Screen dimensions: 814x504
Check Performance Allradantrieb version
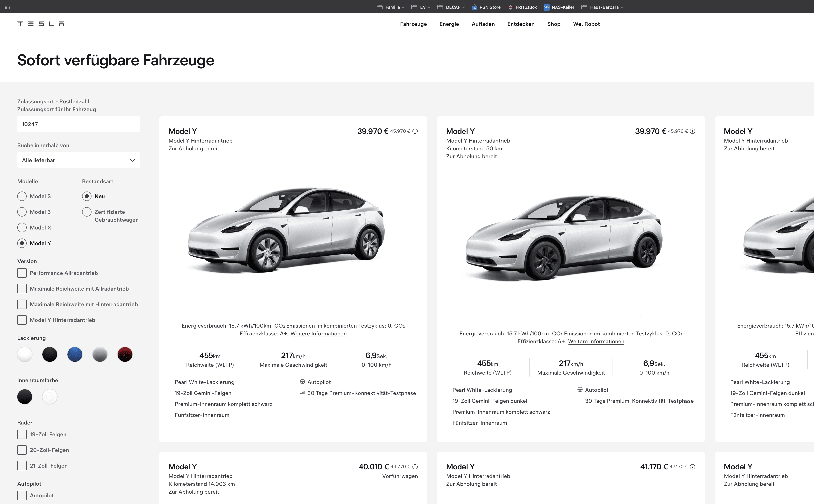[22, 273]
